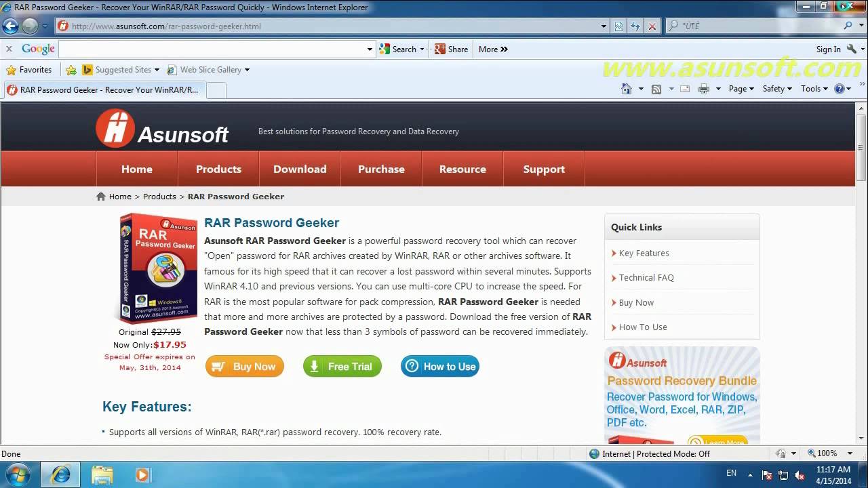Click the network tray icon
This screenshot has width=868, height=488.
pos(783,475)
